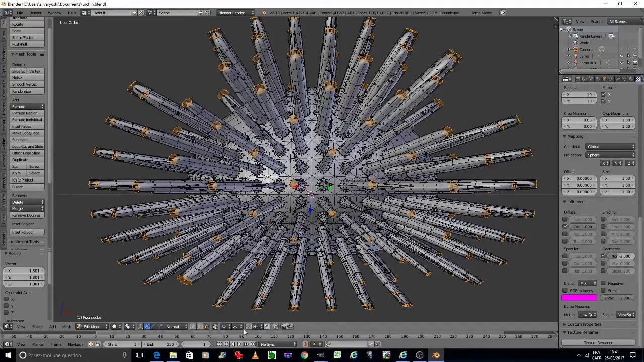
Task: Click the Start frame field
Action: point(123,344)
